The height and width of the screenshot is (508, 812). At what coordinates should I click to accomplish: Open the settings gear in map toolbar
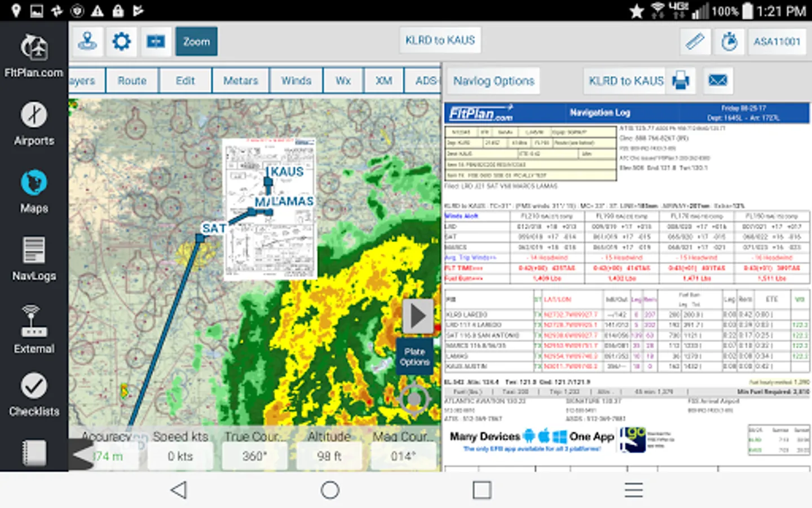[121, 41]
